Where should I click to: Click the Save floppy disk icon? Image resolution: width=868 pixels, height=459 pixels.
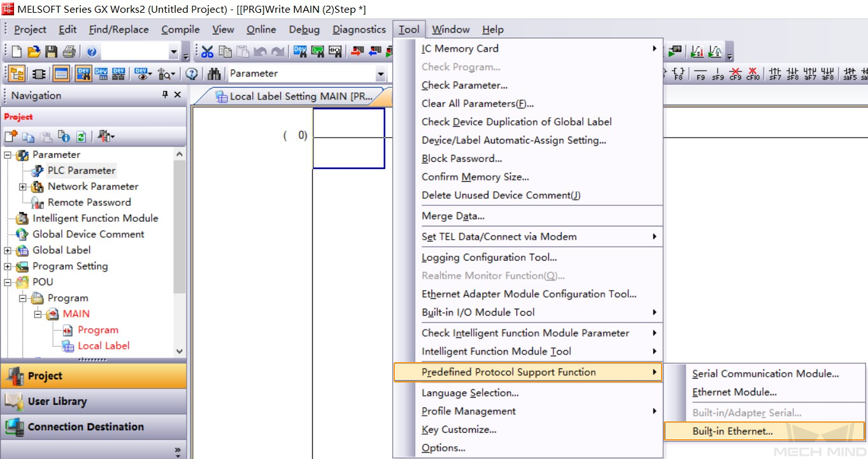[x=51, y=52]
